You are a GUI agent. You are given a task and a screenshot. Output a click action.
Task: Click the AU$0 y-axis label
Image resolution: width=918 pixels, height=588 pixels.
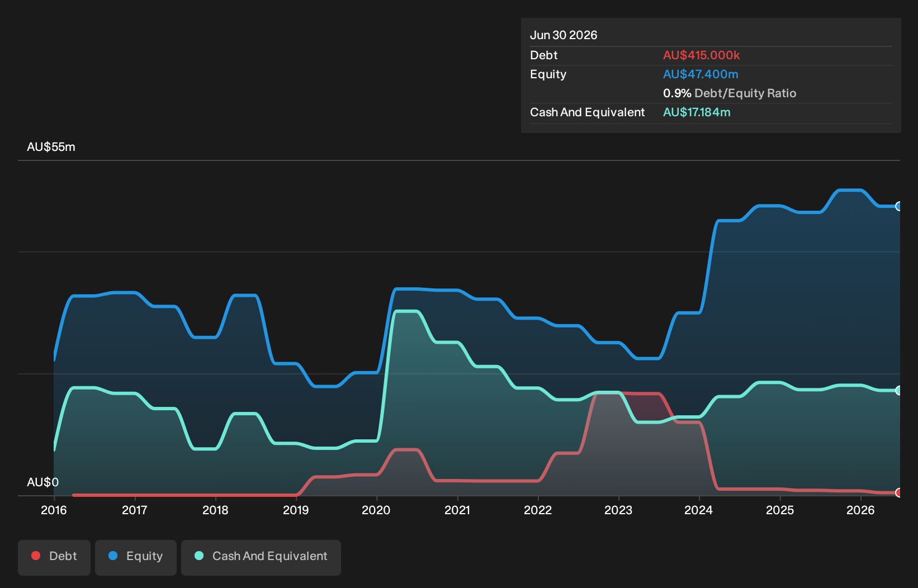pos(42,482)
